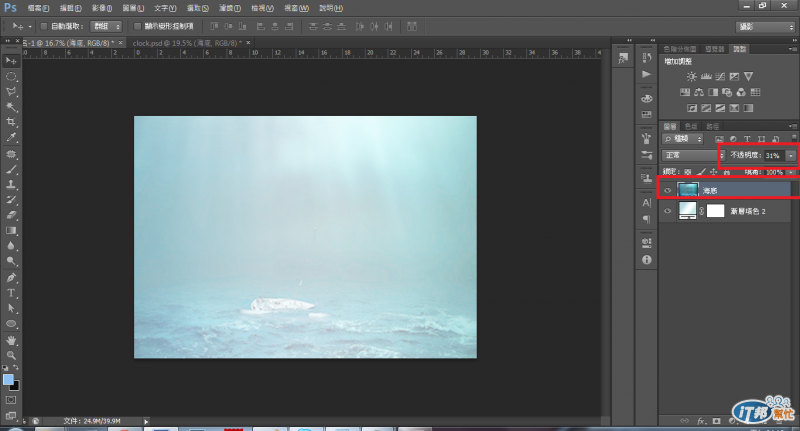Switch to the 色版 channels tab

[x=691, y=126]
